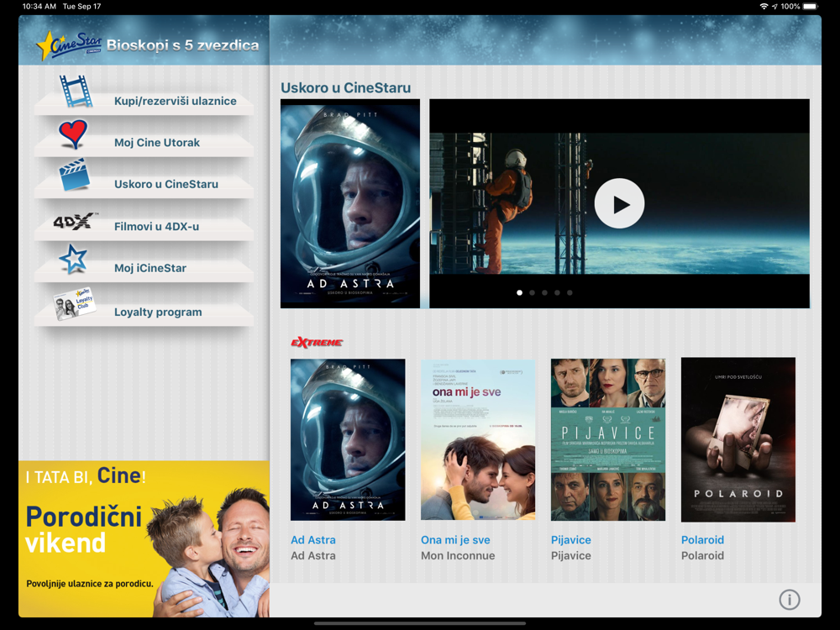Screen dimensions: 840x630
Task: Tap the 10:34 AM clock in status bar
Action: [39, 7]
